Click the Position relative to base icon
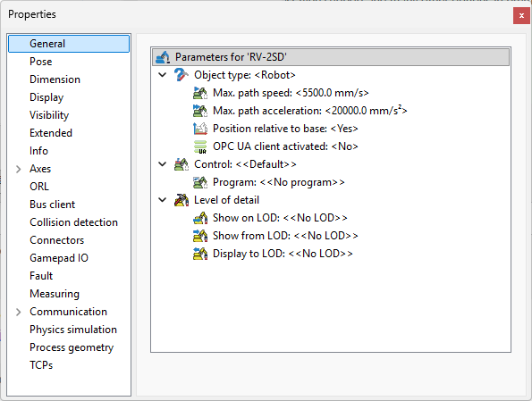Screen dimensions: 532x401 click(200, 129)
